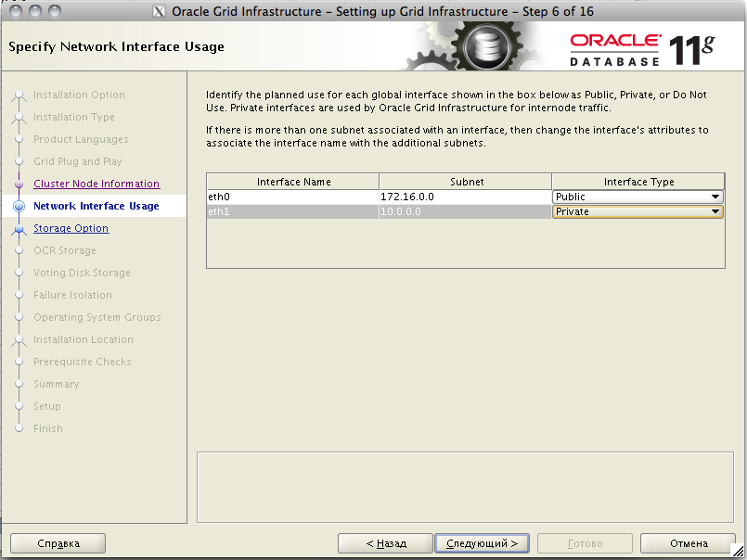Click the X11 icon in the title bar
Screen dimensions: 747x560
(x=159, y=11)
